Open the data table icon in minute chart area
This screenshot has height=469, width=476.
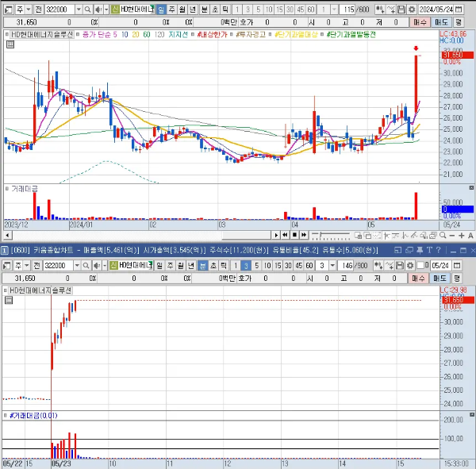9,301
